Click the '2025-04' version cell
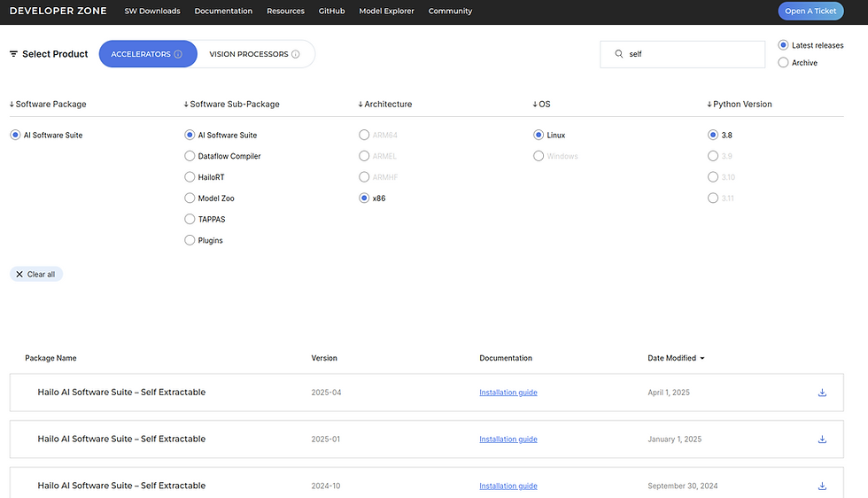868x498 pixels. click(326, 393)
